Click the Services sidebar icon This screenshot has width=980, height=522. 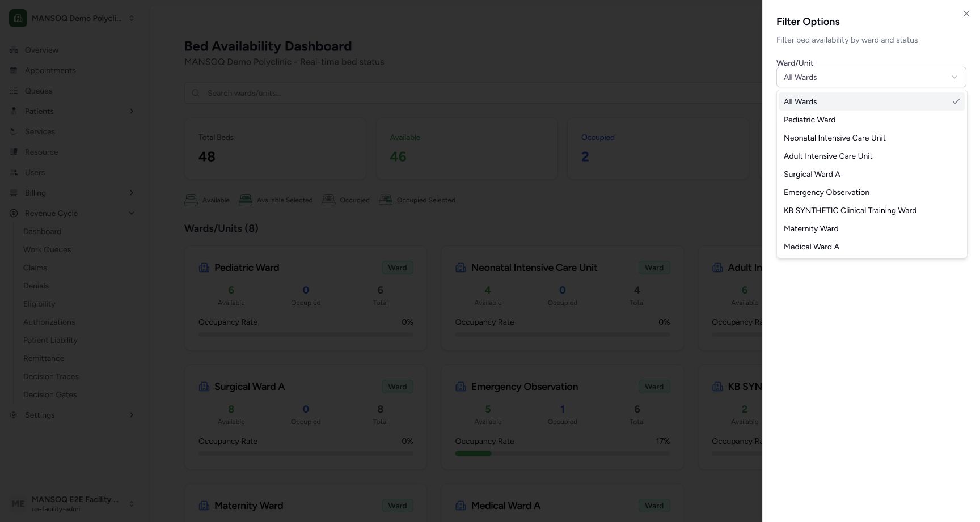pyautogui.click(x=14, y=131)
